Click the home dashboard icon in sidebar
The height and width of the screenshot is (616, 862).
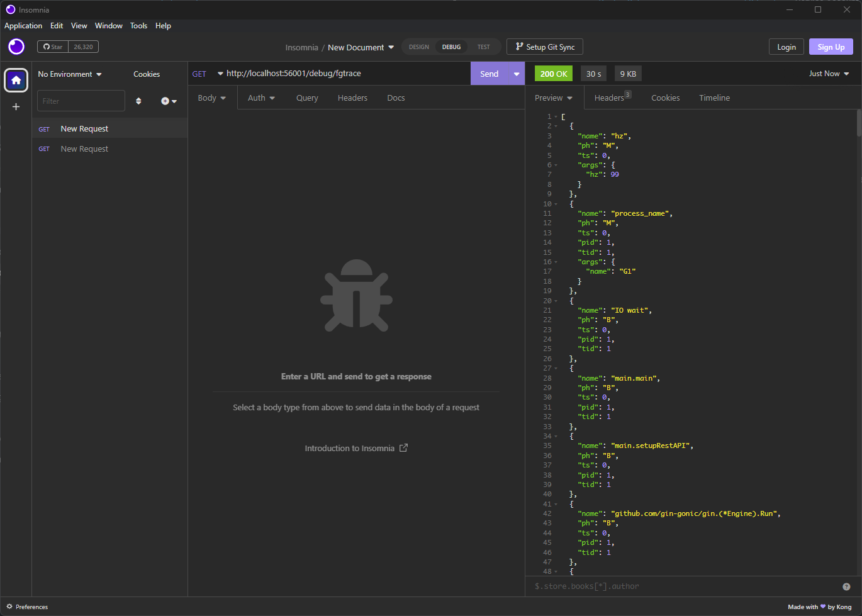pos(16,80)
